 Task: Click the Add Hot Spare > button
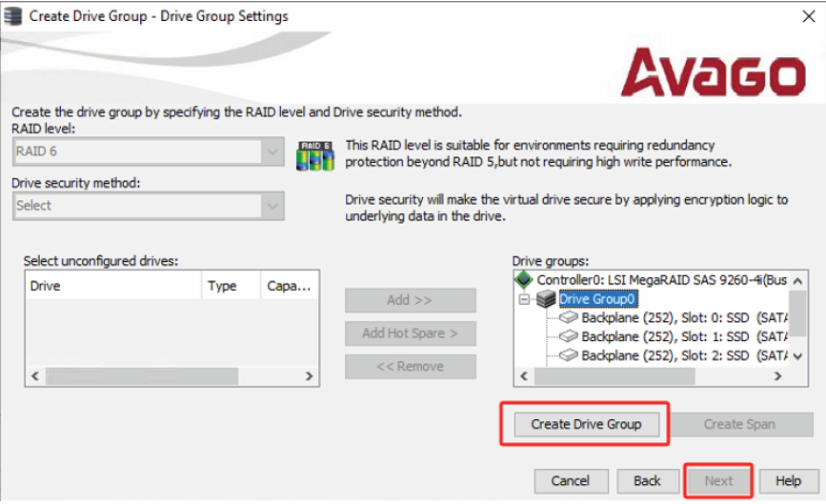[411, 333]
